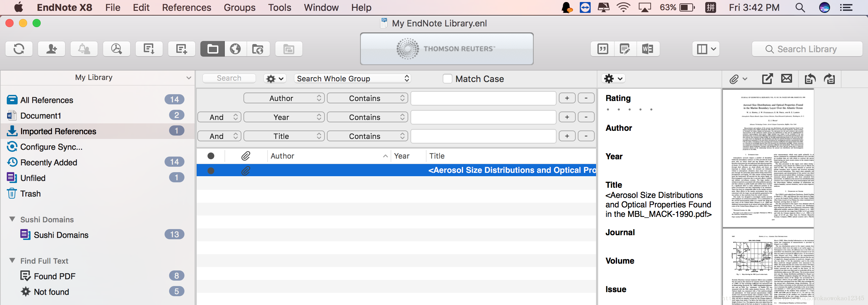Click the Insert Citation quote icon
Screen dimensions: 868x305
603,49
